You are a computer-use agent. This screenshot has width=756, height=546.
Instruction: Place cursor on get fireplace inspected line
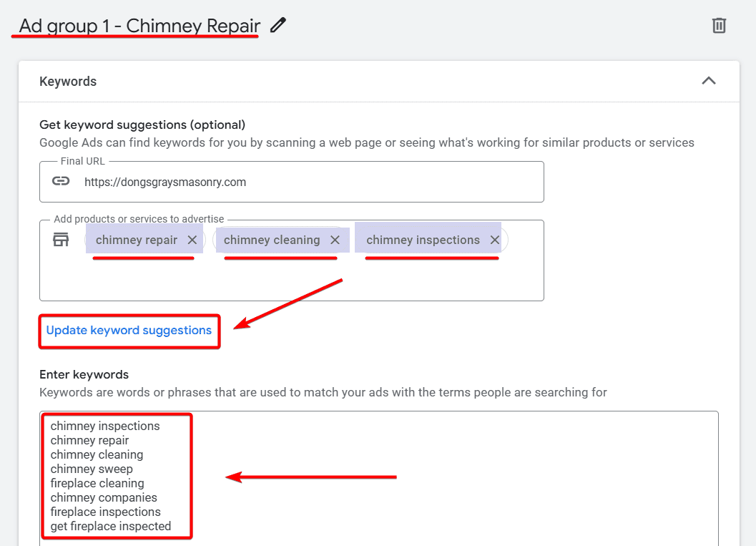[x=111, y=526]
